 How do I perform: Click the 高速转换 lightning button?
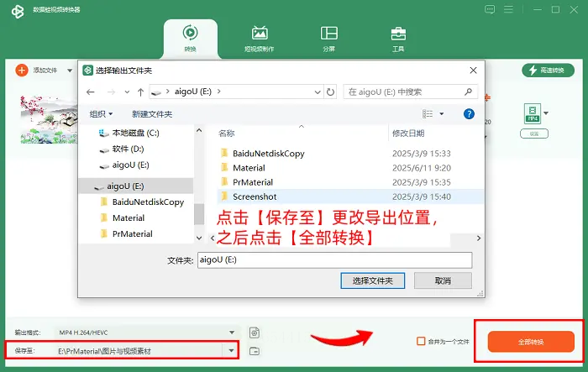tap(548, 71)
